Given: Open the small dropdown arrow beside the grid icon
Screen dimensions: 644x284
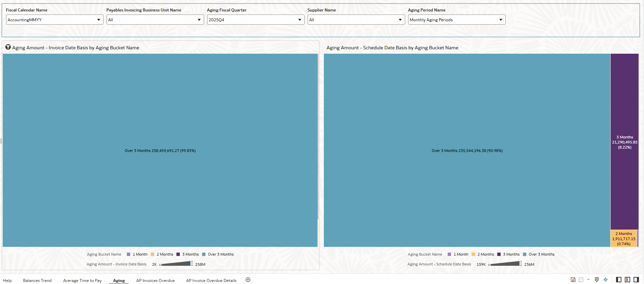Looking at the screenshot, I should pyautogui.click(x=588, y=280).
